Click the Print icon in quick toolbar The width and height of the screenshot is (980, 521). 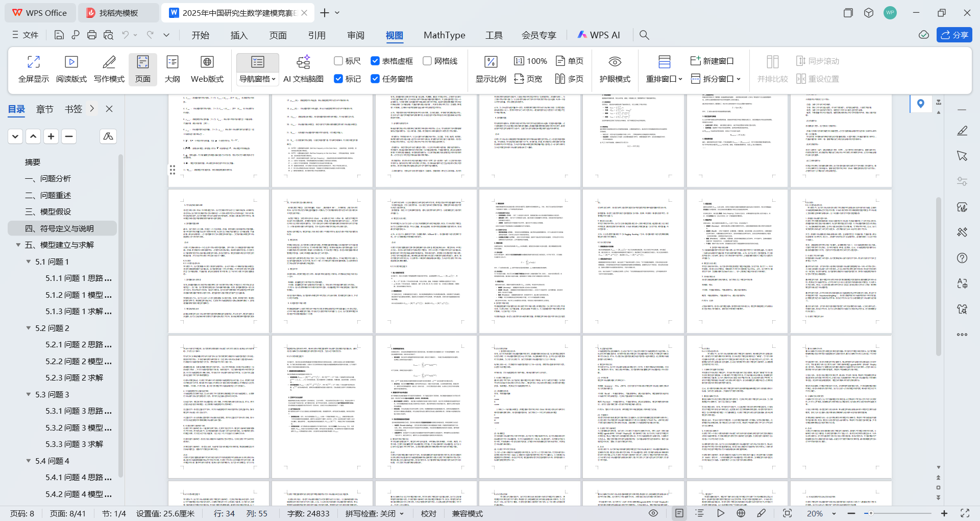click(x=92, y=35)
